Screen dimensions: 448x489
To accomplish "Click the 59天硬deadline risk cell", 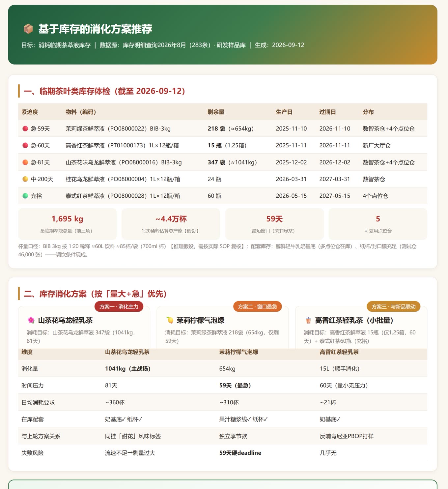I will (240, 453).
